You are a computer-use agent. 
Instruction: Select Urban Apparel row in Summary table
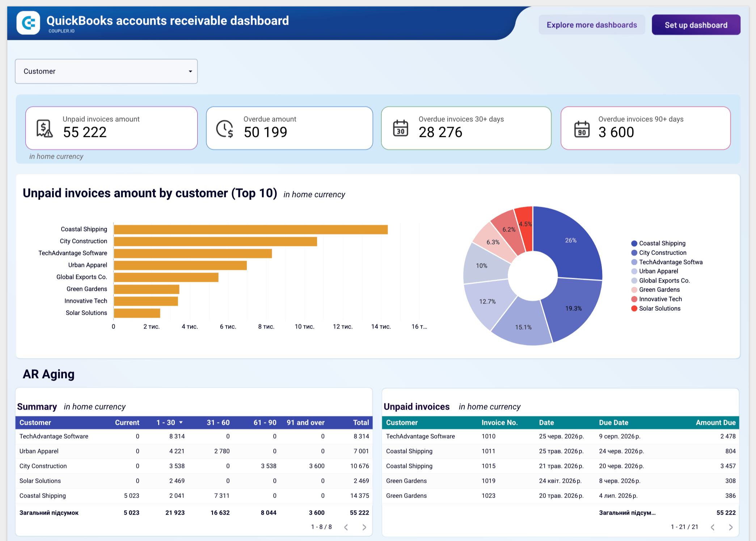pyautogui.click(x=194, y=451)
